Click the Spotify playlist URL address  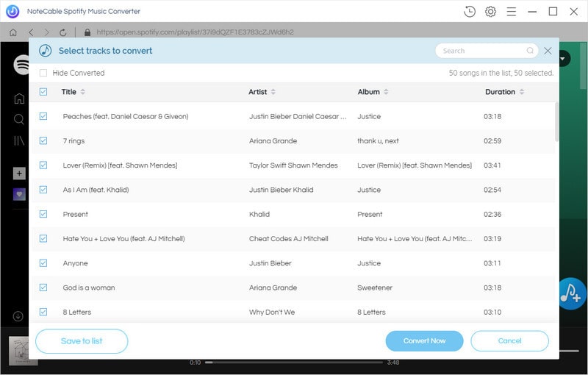point(195,32)
